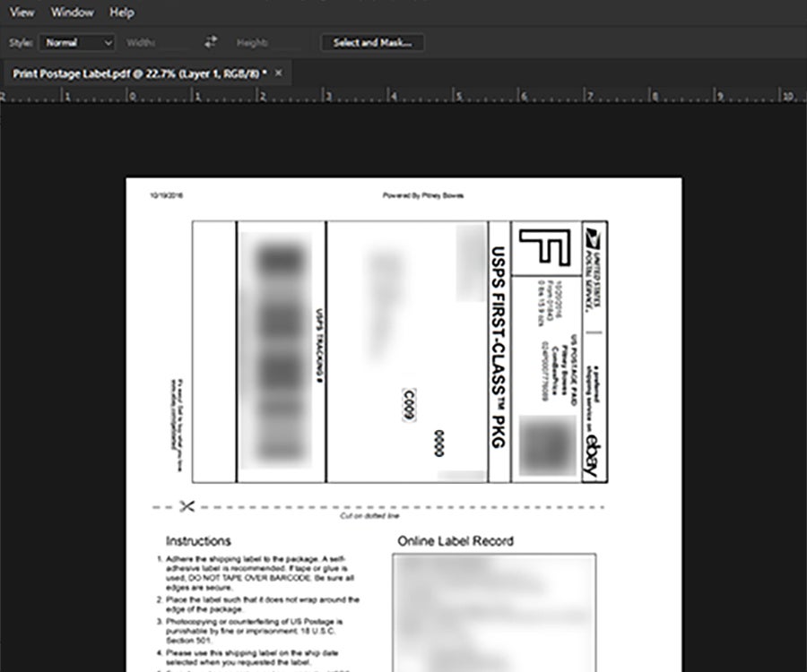The width and height of the screenshot is (807, 672).
Task: Click the 'USPS FIRST-CLASS PKG' text on label
Action: [x=499, y=347]
